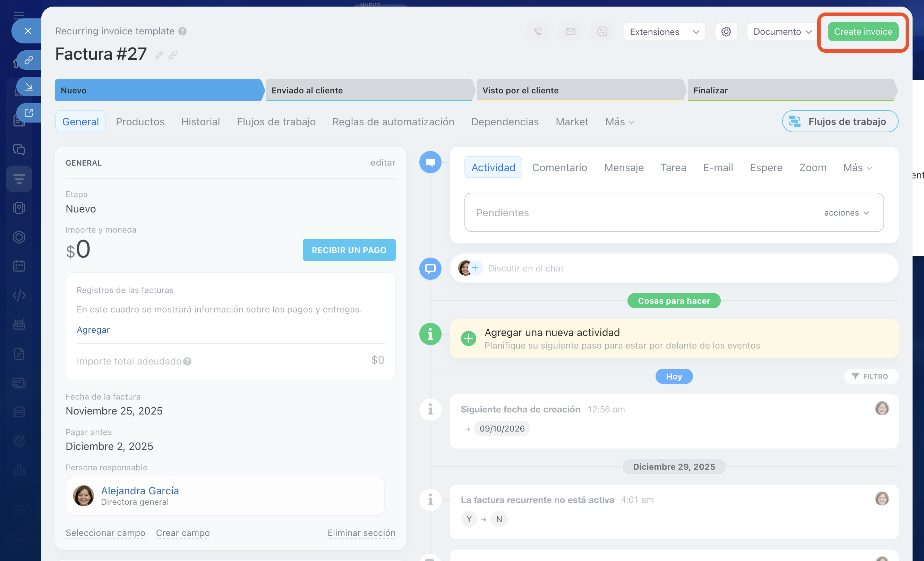This screenshot has width=924, height=561.
Task: Switch to the Productos tab
Action: tap(140, 122)
